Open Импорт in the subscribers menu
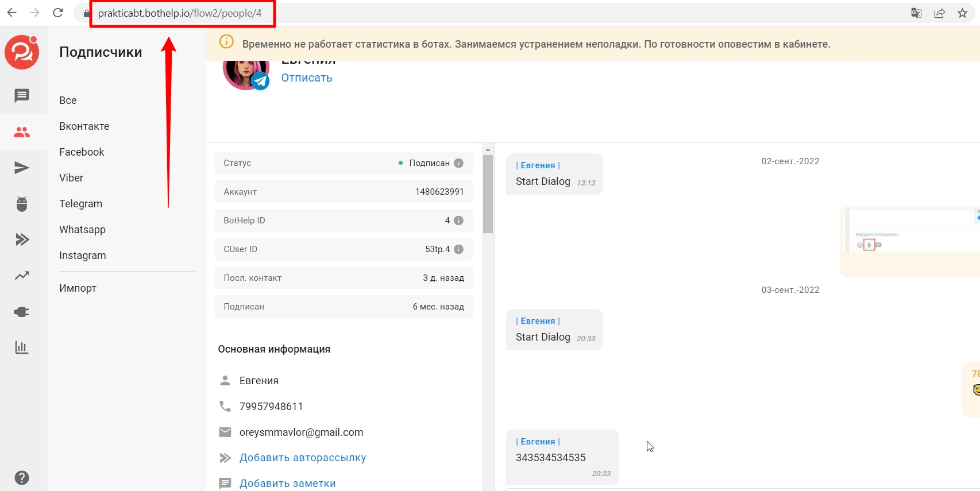The height and width of the screenshot is (491, 980). click(x=78, y=288)
